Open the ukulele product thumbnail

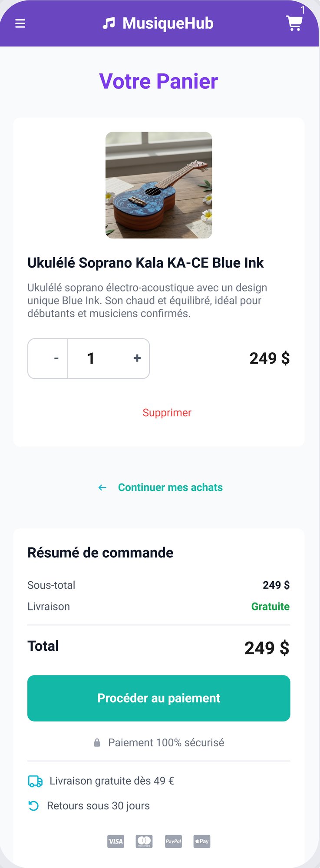(x=159, y=185)
